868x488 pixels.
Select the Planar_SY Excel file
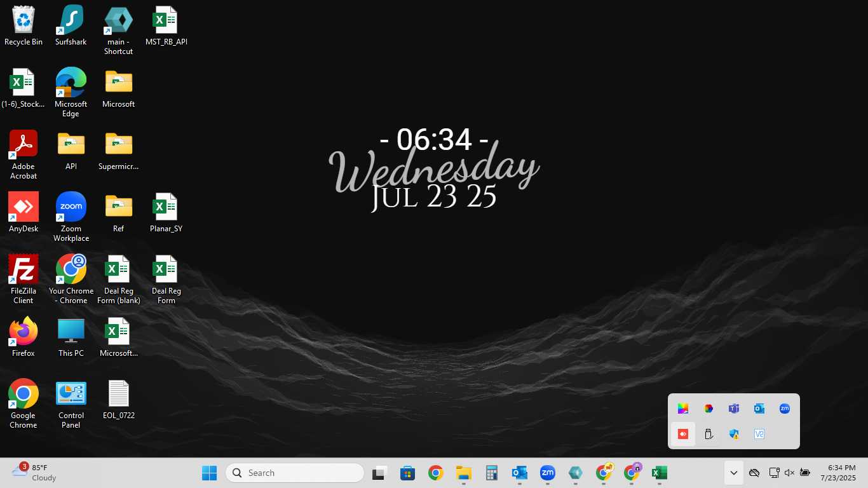166,212
